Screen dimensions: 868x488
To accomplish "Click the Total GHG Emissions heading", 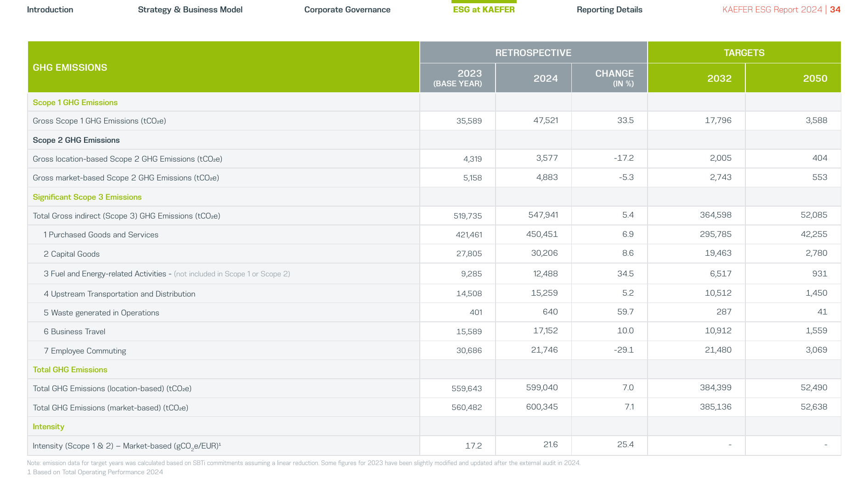I will pyautogui.click(x=70, y=370).
